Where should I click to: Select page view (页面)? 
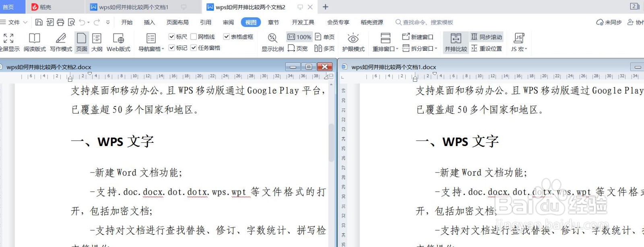82,43
